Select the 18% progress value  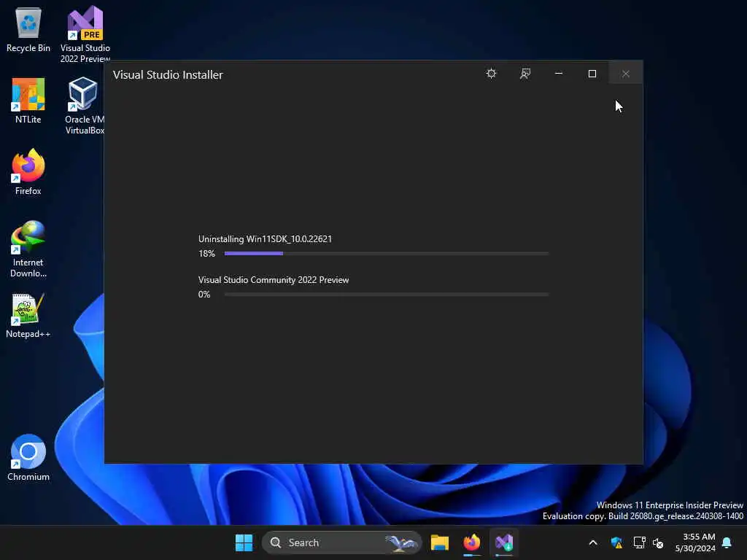pos(206,254)
